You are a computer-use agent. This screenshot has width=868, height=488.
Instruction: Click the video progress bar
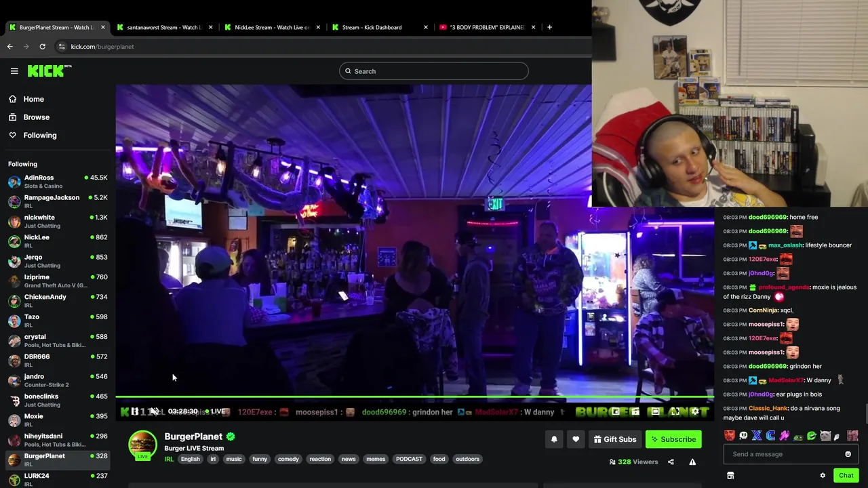pyautogui.click(x=414, y=398)
